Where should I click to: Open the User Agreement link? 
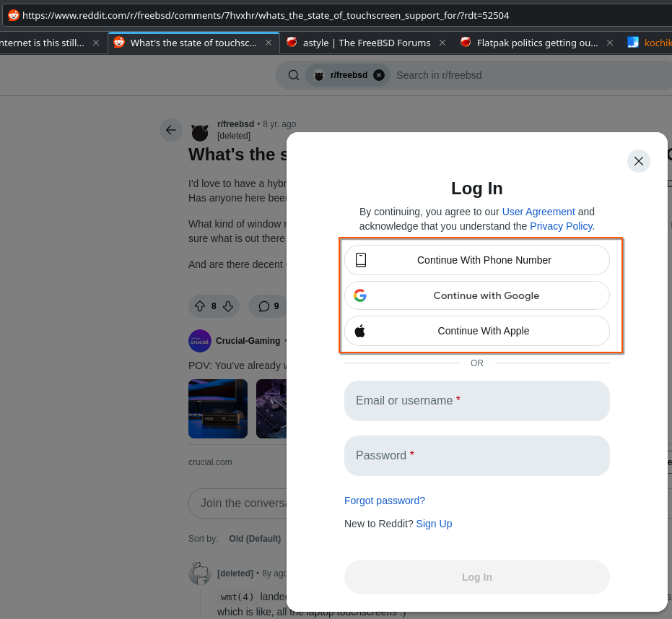(538, 212)
